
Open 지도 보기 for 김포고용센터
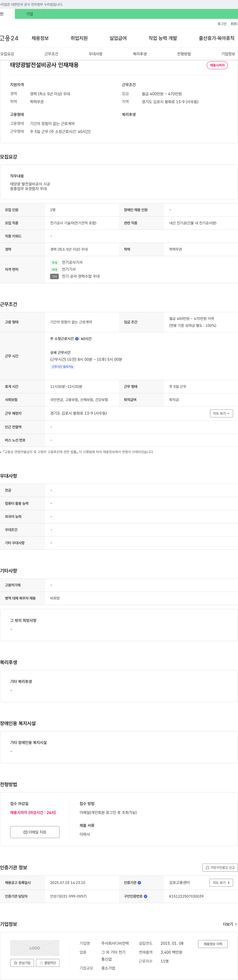(221, 883)
